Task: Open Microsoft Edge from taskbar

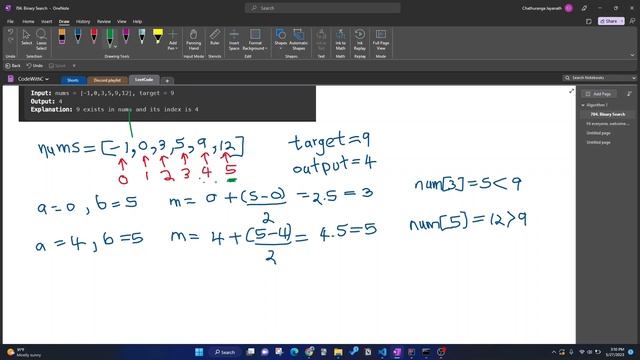Action: 294,352
